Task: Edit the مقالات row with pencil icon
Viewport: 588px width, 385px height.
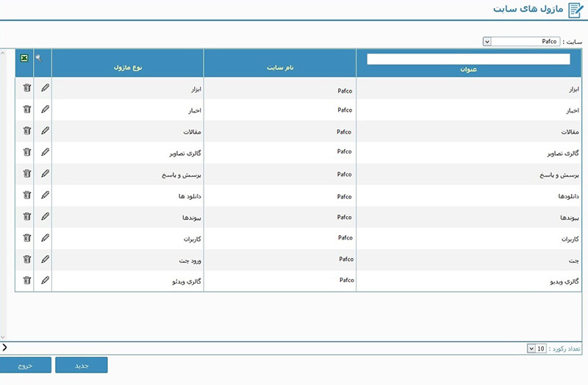Action: [46, 131]
